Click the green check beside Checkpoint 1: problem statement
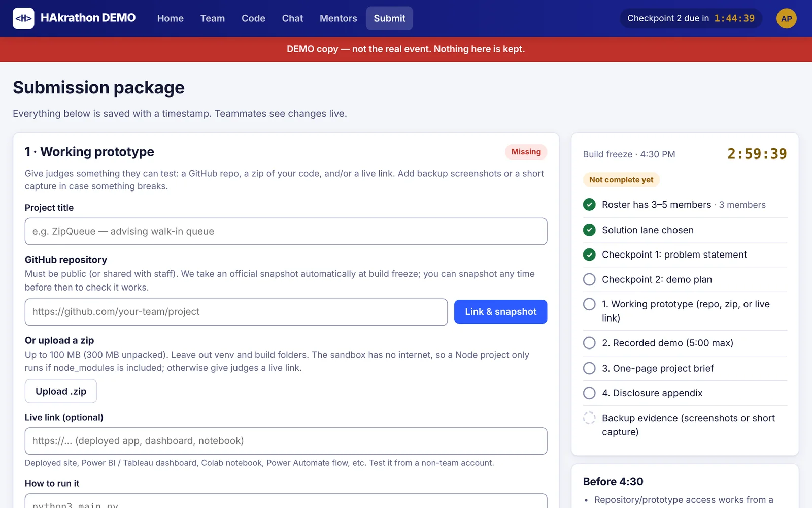The image size is (812, 508). click(589, 255)
